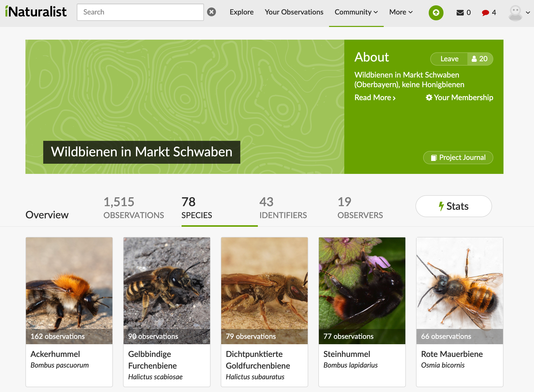The image size is (534, 392).
Task: Open Your Membership settings
Action: pos(459,98)
